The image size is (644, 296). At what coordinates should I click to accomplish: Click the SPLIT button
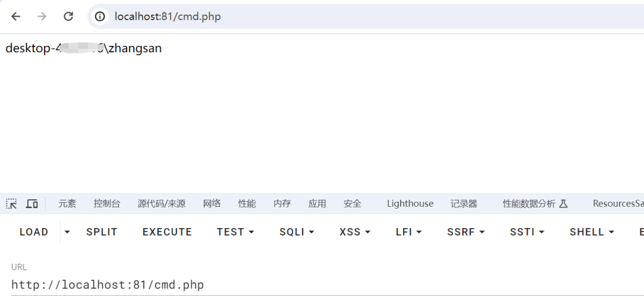[x=102, y=232]
